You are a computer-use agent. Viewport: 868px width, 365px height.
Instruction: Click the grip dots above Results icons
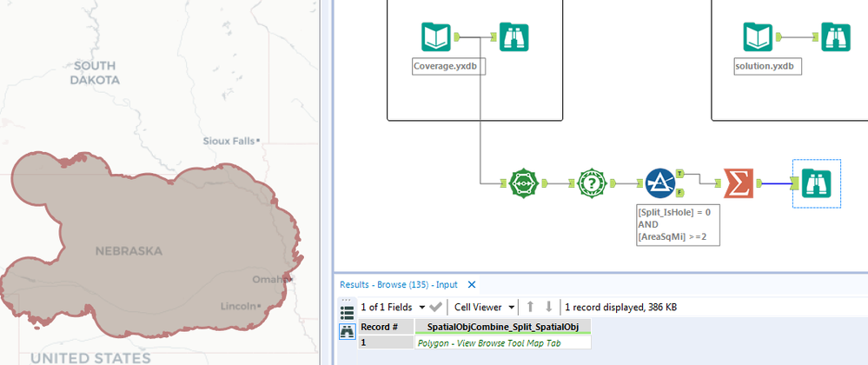coord(347,302)
